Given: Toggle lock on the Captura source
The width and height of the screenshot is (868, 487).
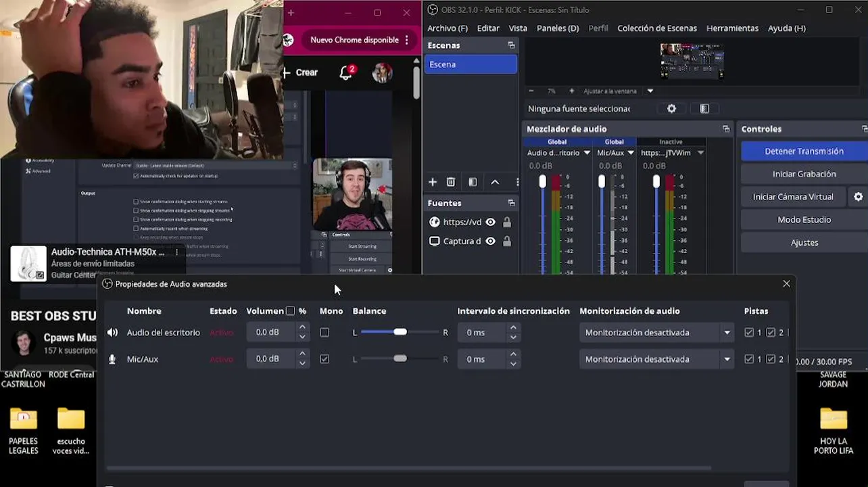Looking at the screenshot, I should [507, 241].
